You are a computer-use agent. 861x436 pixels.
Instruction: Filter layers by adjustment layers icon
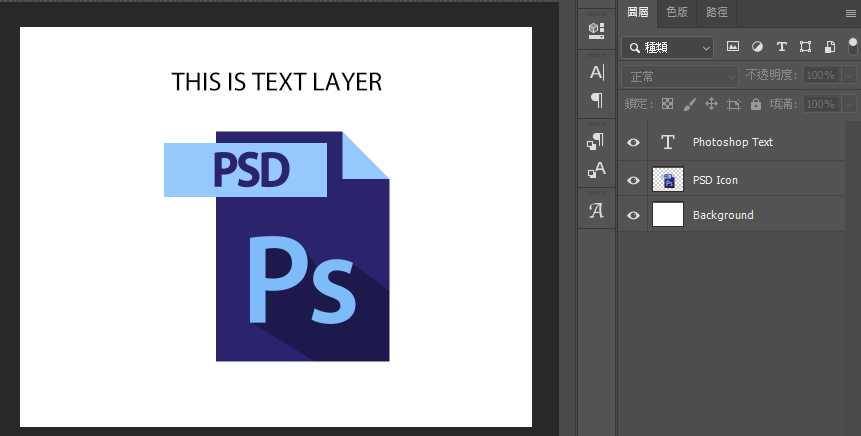pyautogui.click(x=757, y=47)
